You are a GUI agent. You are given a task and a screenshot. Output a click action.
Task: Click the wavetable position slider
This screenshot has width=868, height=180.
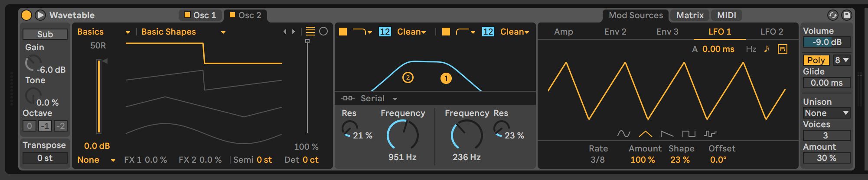pyautogui.click(x=307, y=87)
